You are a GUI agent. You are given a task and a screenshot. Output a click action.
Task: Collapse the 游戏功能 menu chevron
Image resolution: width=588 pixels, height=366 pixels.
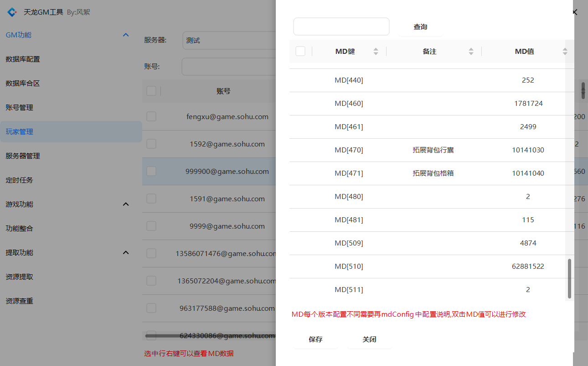click(126, 204)
